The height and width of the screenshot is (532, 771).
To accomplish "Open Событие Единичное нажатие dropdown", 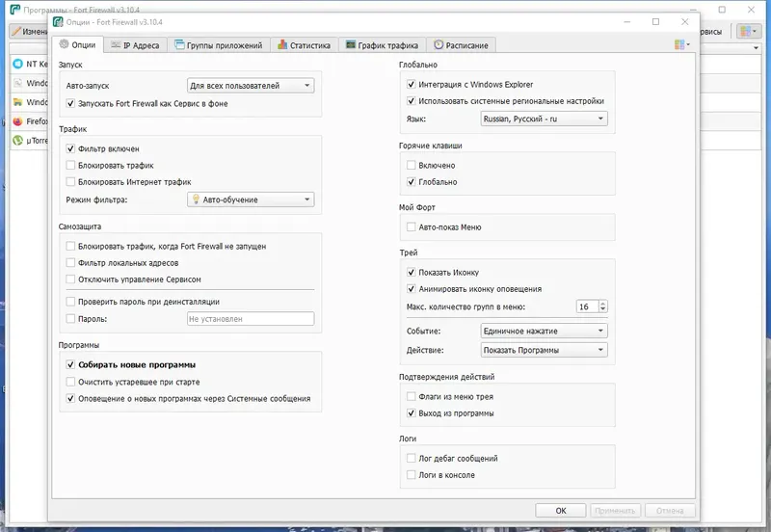I will [544, 331].
